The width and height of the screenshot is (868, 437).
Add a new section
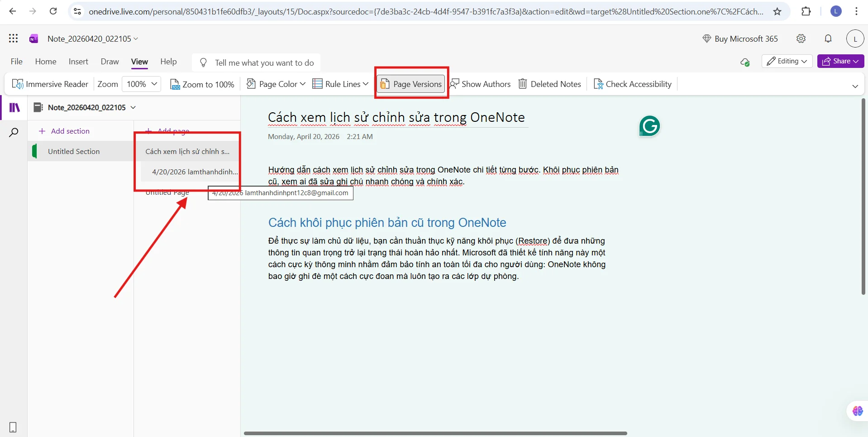64,131
